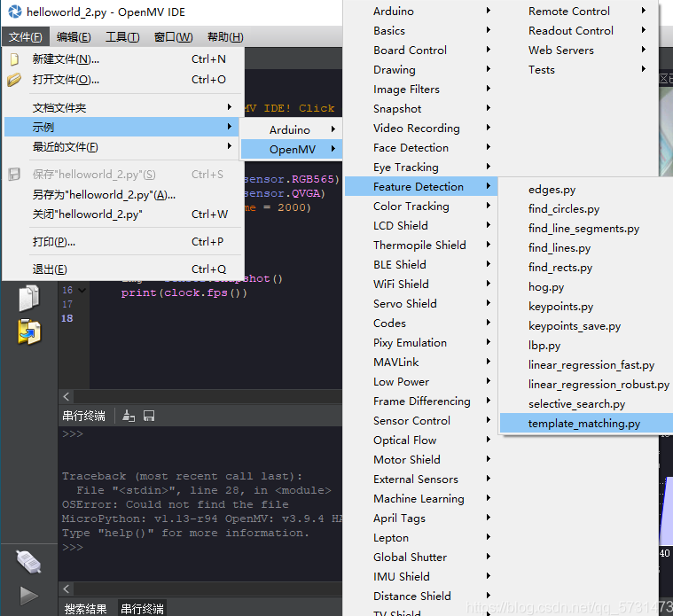
Task: Open hog.py example
Action: (x=586, y=287)
